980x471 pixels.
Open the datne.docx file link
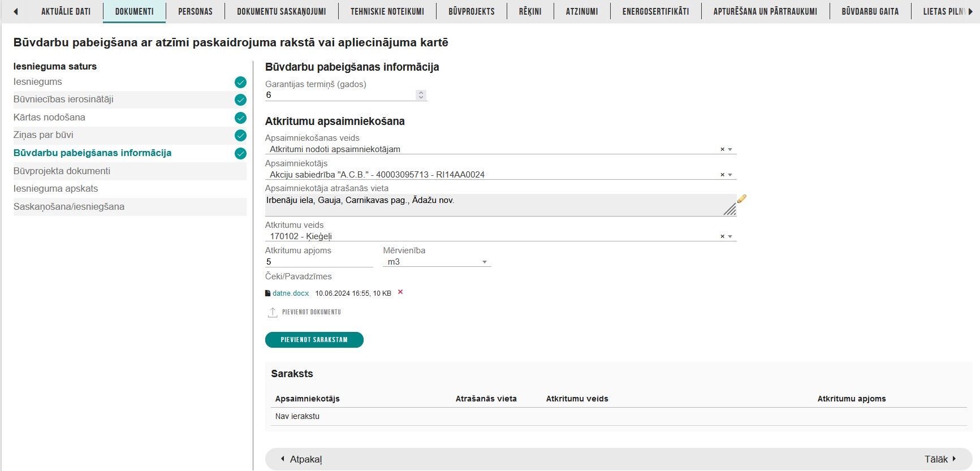pyautogui.click(x=291, y=293)
